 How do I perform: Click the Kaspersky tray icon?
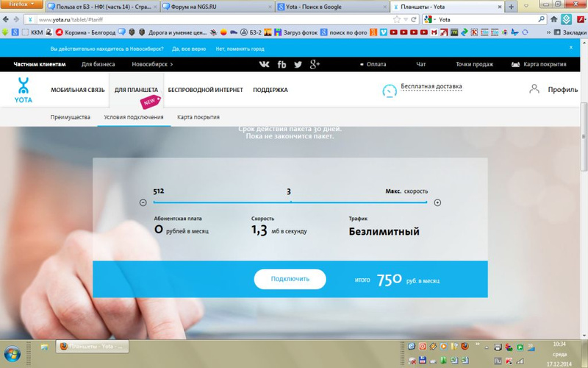509,361
